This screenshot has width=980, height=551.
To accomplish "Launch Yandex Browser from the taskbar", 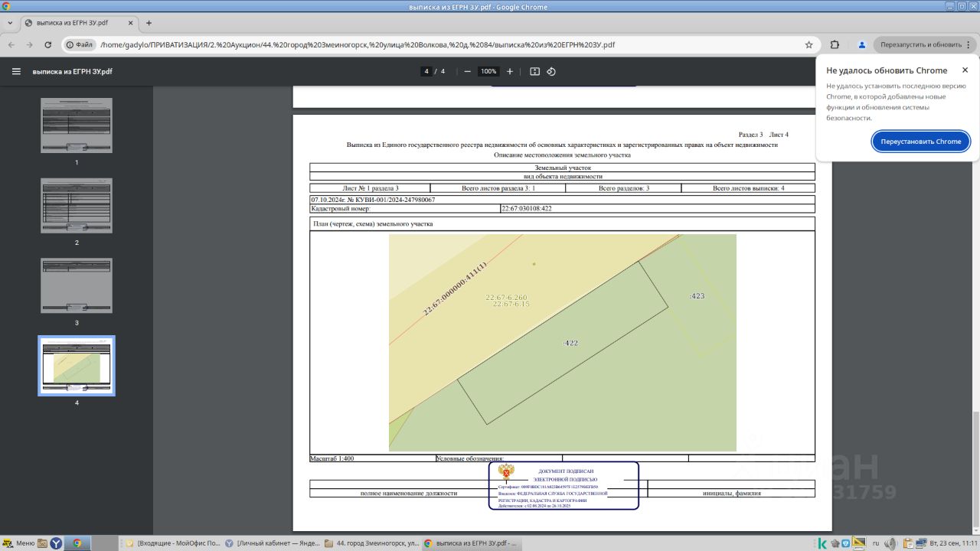I will [57, 543].
